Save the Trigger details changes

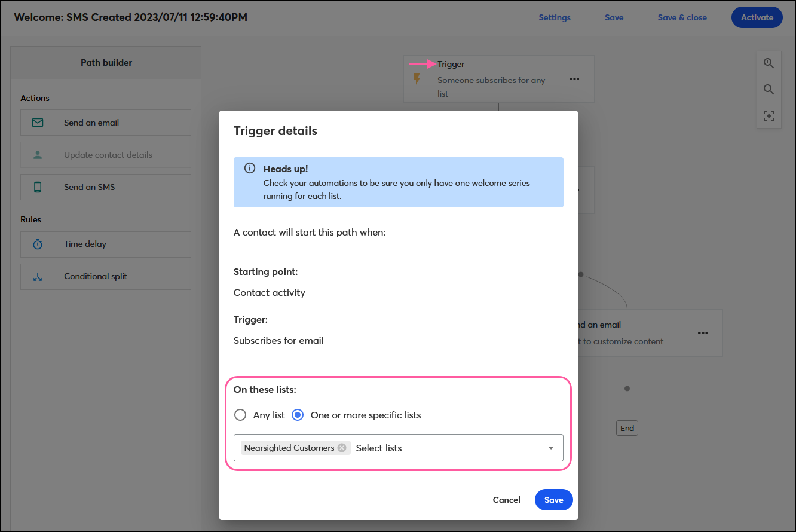[x=553, y=500]
